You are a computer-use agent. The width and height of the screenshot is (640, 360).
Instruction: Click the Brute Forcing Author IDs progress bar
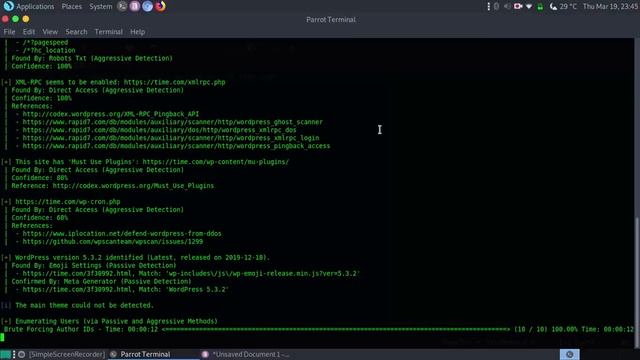coord(336,329)
